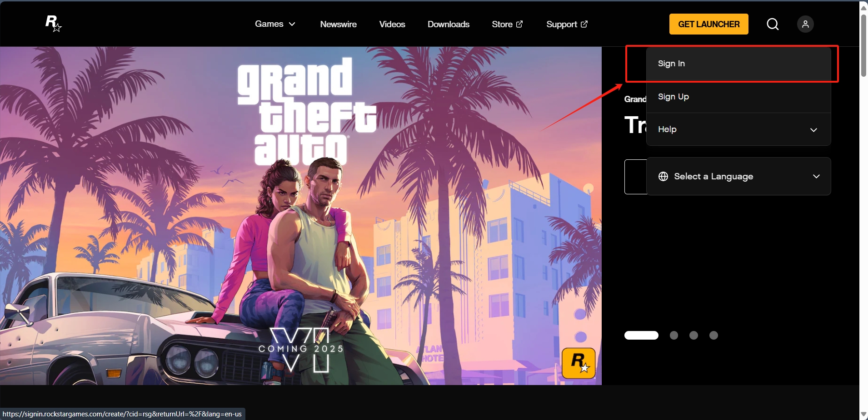
Task: Click the Rockstar Games logo in the header
Action: 53,24
